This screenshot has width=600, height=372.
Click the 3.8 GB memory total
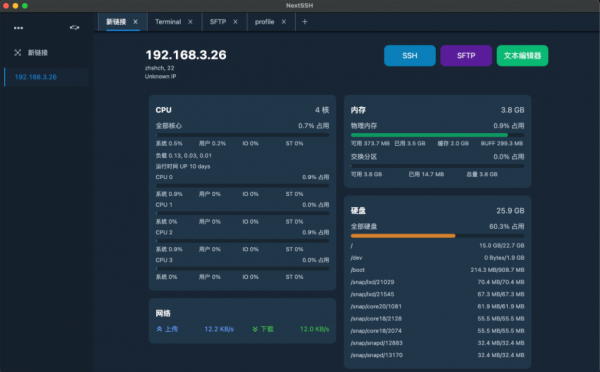point(512,110)
